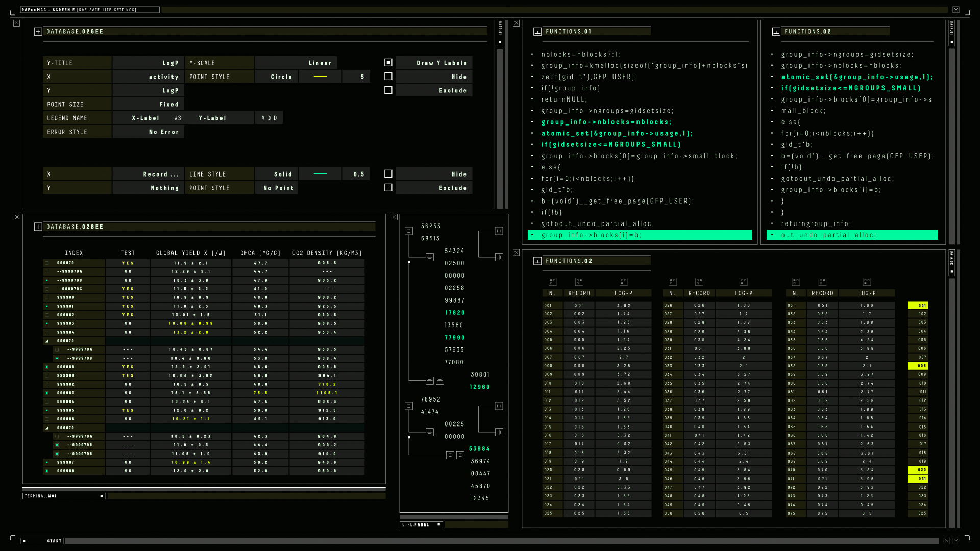Open the LINE STYLE Solid dropdown

[x=276, y=174]
